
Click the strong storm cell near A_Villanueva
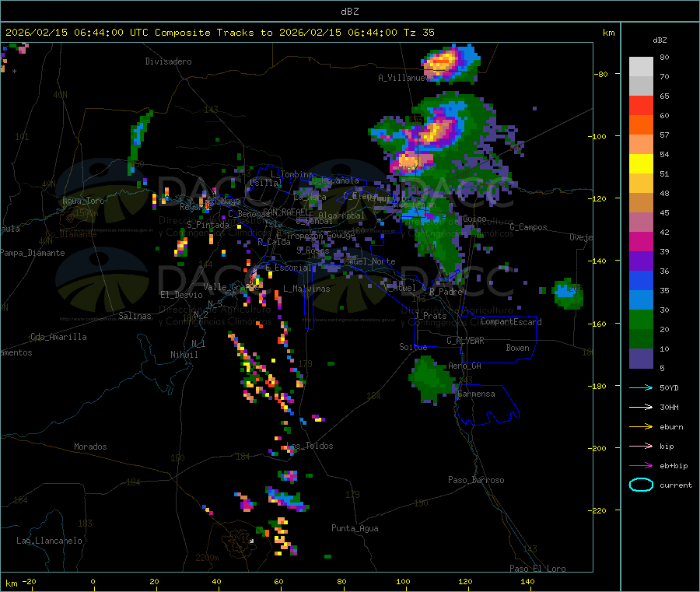[x=450, y=63]
